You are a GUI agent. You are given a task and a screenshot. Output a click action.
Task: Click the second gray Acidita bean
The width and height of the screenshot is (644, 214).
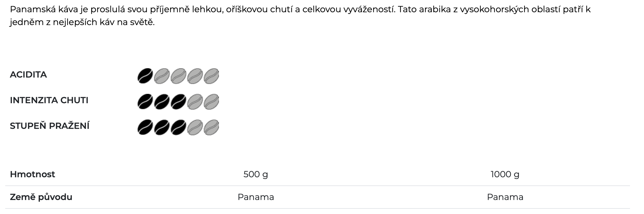click(x=162, y=76)
